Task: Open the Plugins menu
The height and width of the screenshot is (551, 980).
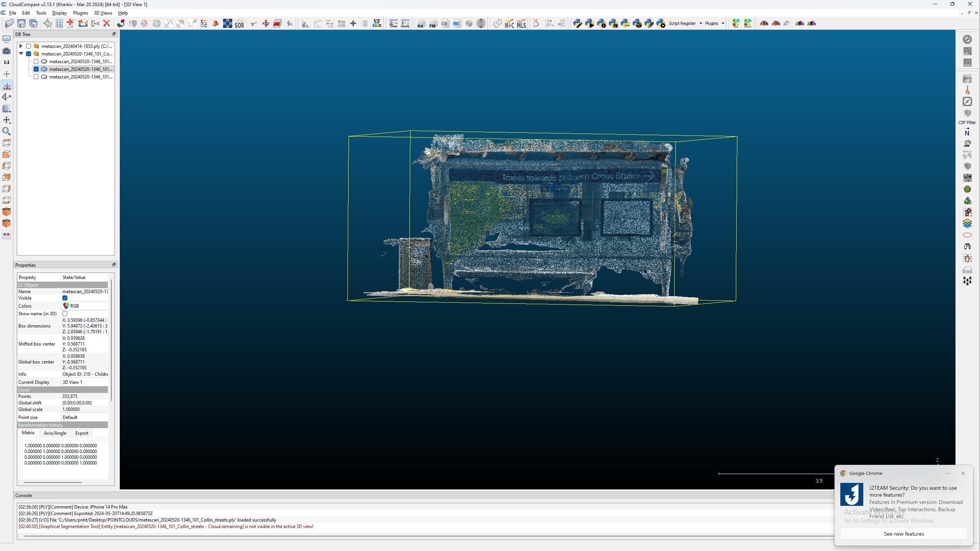Action: tap(80, 13)
